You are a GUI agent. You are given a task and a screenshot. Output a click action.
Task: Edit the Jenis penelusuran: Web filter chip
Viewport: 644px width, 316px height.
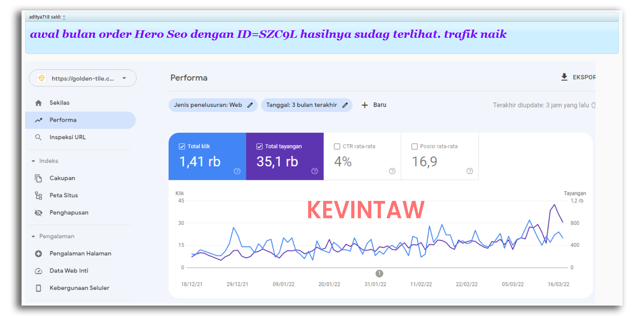point(213,105)
